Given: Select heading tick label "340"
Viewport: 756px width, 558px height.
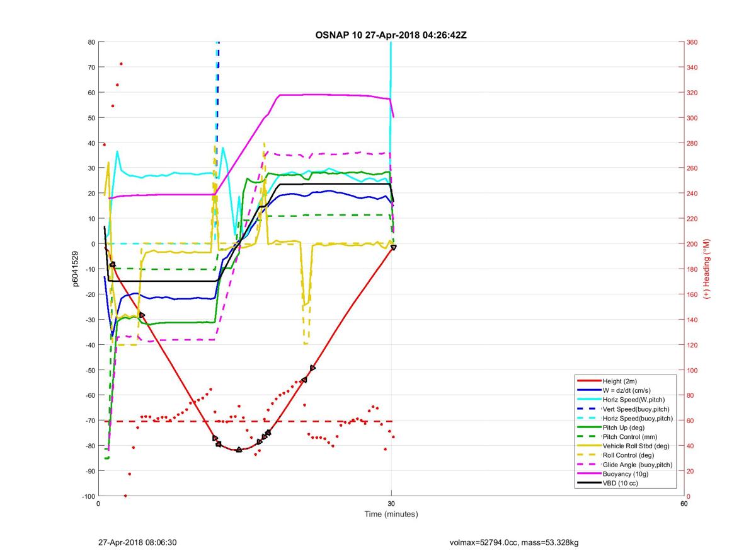Looking at the screenshot, I should [692, 67].
